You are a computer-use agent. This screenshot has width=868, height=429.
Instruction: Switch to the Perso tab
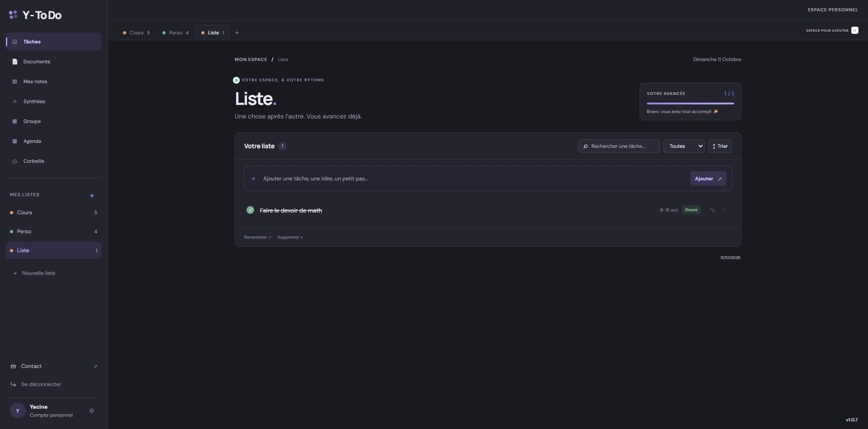(175, 33)
